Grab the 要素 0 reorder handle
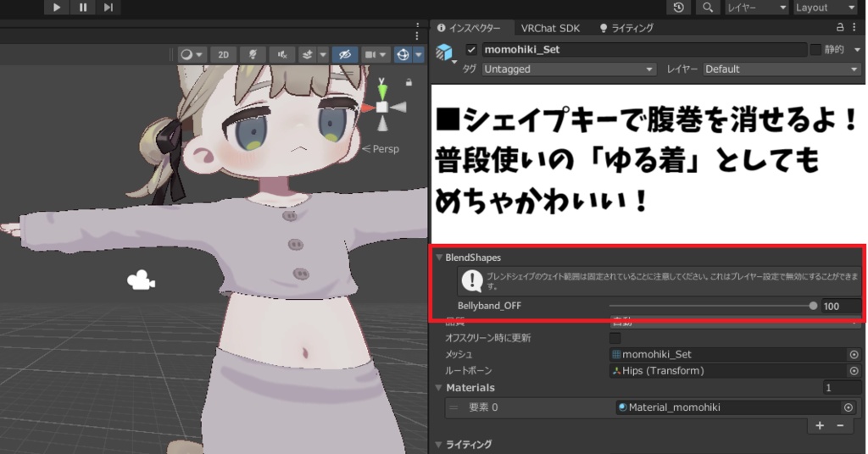The width and height of the screenshot is (868, 454). pyautogui.click(x=454, y=407)
